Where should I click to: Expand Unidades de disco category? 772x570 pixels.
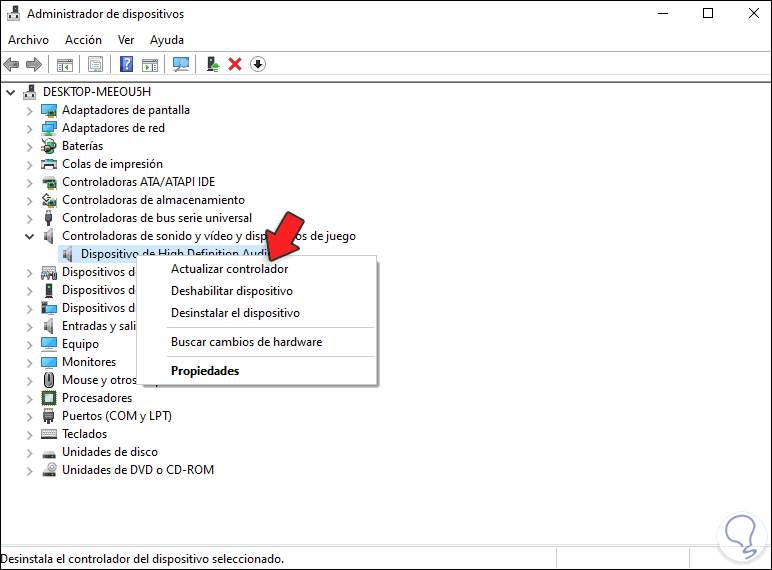pyautogui.click(x=30, y=453)
